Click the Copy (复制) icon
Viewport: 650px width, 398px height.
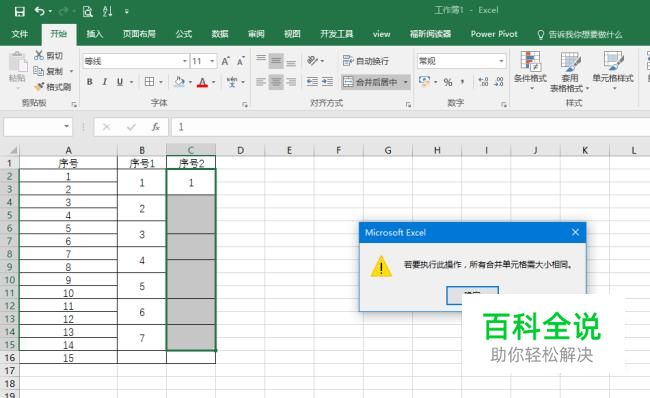point(39,71)
